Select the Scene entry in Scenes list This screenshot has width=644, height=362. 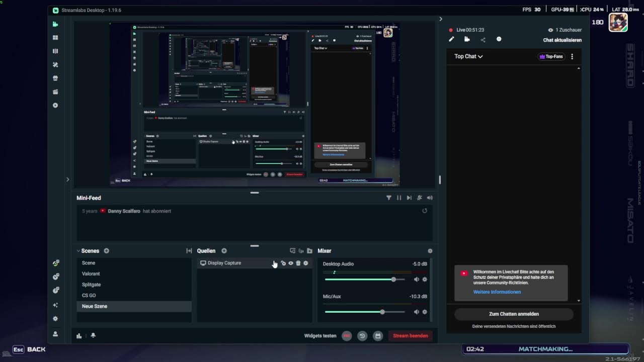tap(134, 263)
